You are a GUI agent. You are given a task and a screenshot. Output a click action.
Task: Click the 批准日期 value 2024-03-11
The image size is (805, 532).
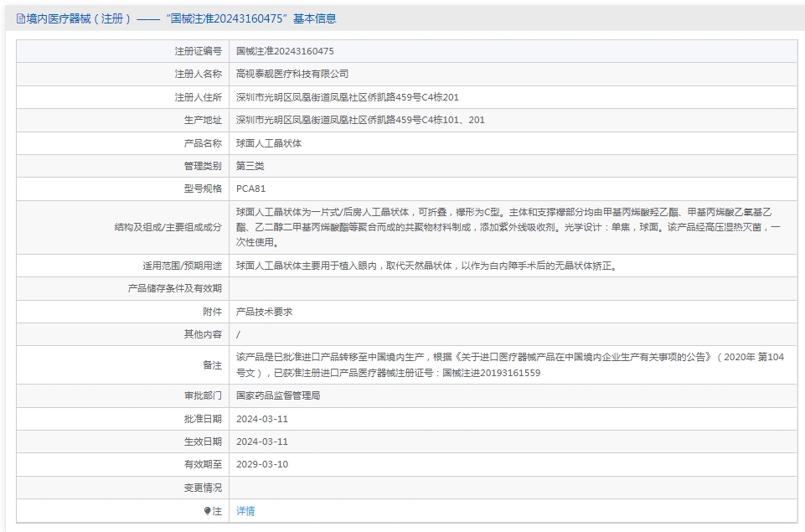click(262, 419)
